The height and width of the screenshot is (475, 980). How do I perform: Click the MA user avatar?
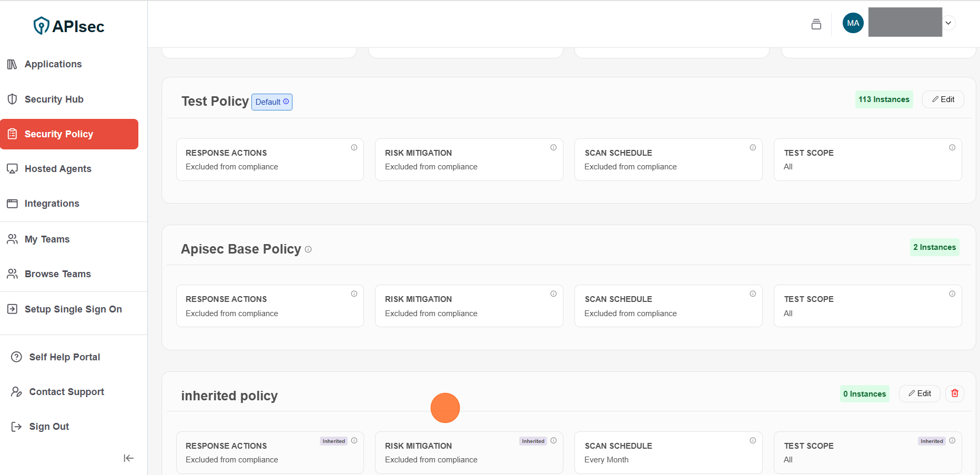[853, 23]
